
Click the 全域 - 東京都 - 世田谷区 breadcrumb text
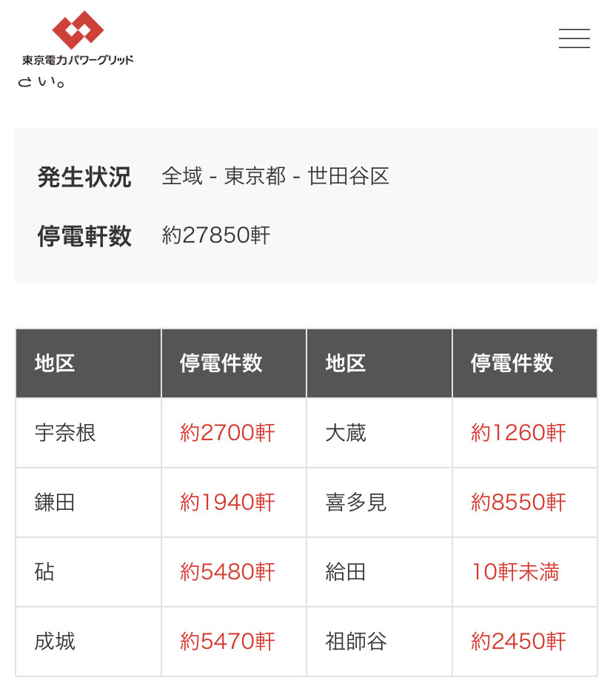tap(275, 176)
